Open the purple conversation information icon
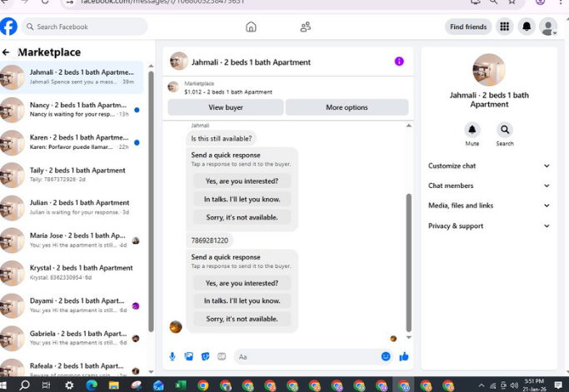 [x=399, y=62]
